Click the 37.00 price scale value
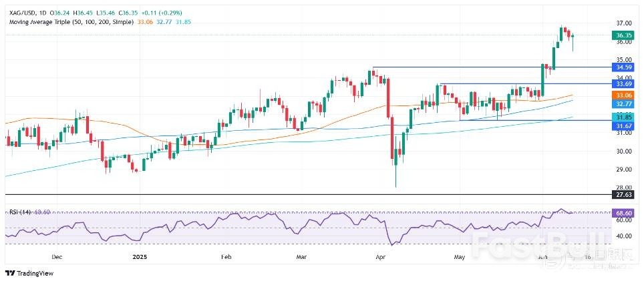 623,22
